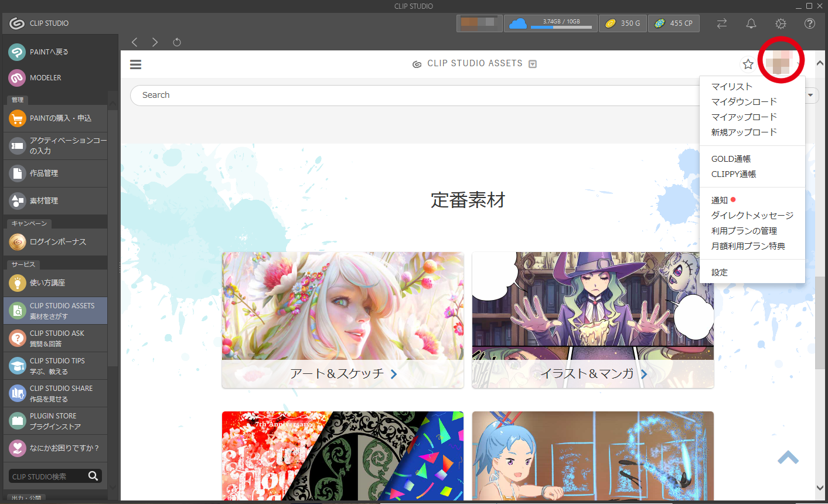
Task: Click the favorites star icon
Action: point(748,64)
